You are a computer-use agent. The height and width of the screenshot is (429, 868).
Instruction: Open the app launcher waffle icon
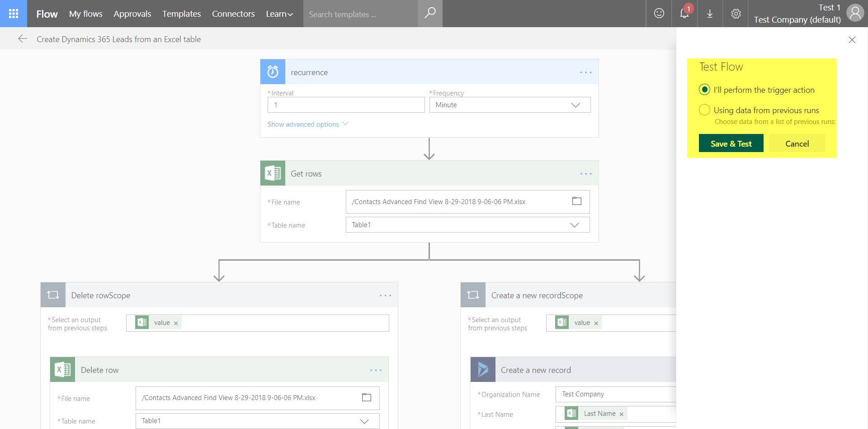click(14, 14)
